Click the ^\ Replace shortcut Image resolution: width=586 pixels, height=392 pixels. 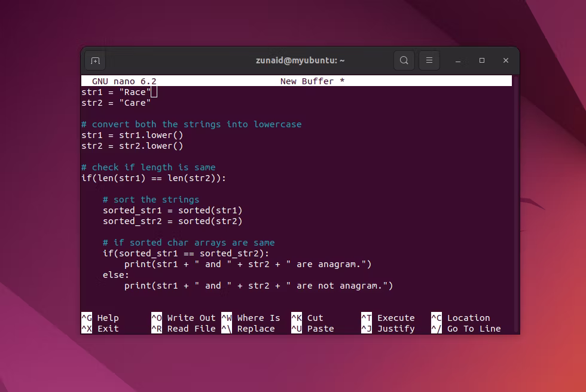pyautogui.click(x=251, y=329)
